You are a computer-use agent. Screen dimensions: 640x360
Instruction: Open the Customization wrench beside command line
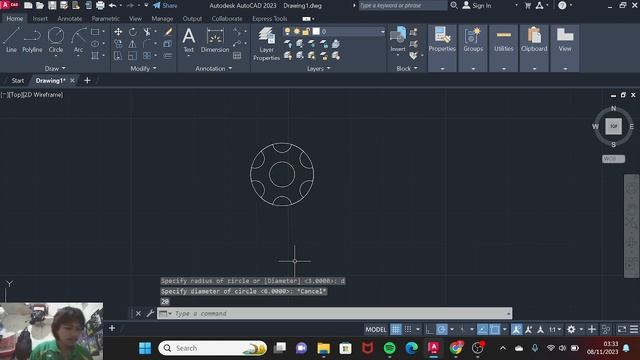150,313
